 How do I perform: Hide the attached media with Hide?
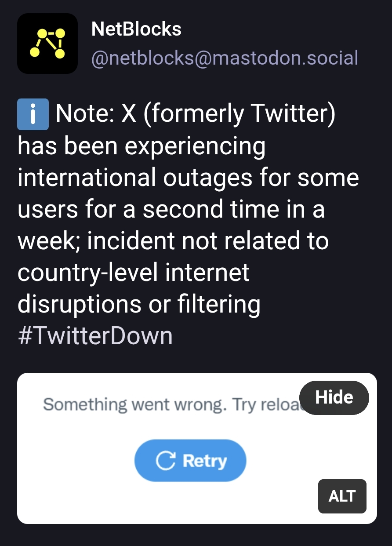334,397
